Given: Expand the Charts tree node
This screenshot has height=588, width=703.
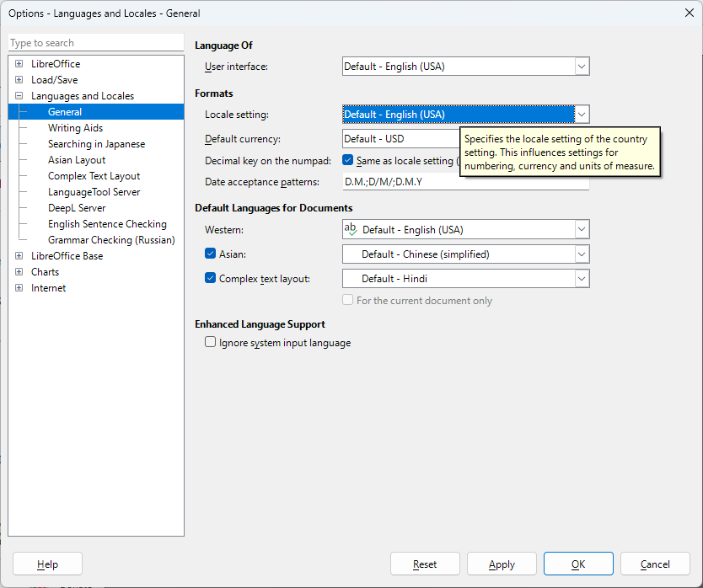Looking at the screenshot, I should point(19,272).
